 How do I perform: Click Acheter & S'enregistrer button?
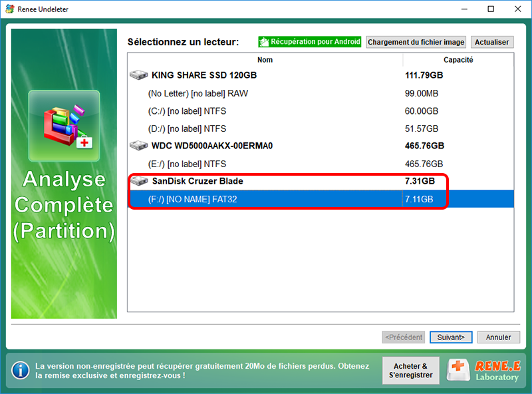pos(410,371)
